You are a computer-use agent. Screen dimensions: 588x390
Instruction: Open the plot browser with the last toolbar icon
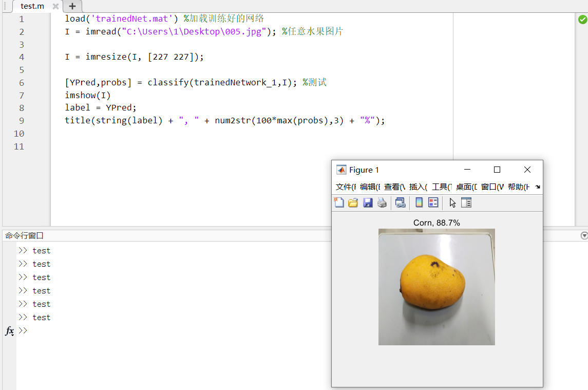(x=466, y=202)
